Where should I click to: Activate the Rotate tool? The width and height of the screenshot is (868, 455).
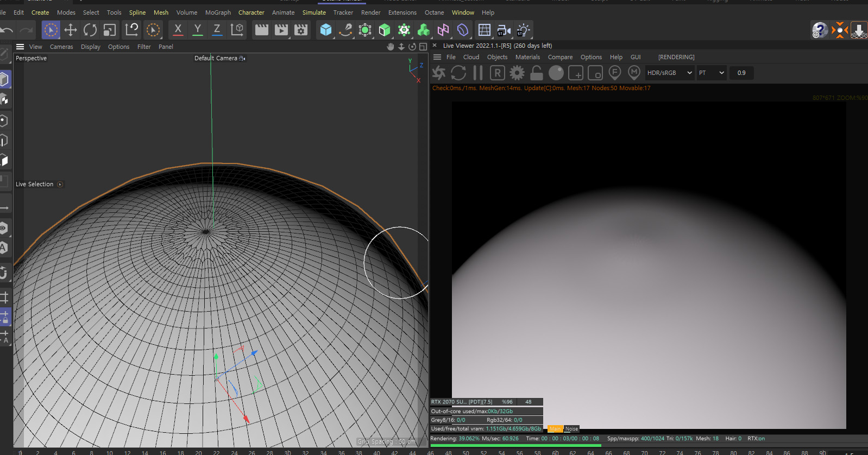pyautogui.click(x=90, y=30)
